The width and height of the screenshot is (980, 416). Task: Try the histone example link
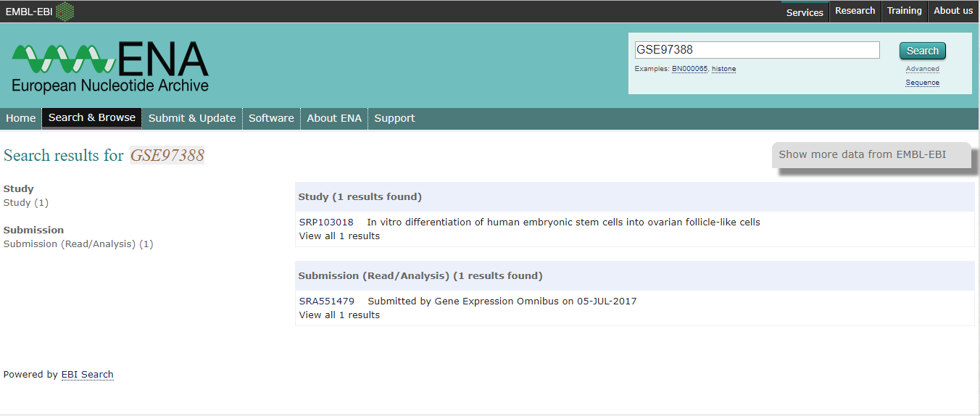(723, 69)
